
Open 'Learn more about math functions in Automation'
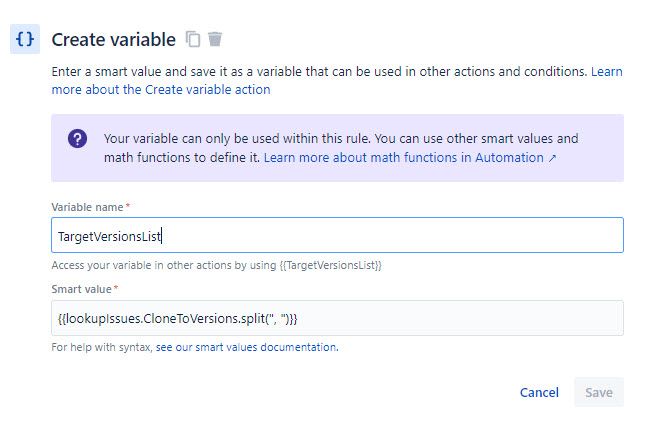click(403, 158)
